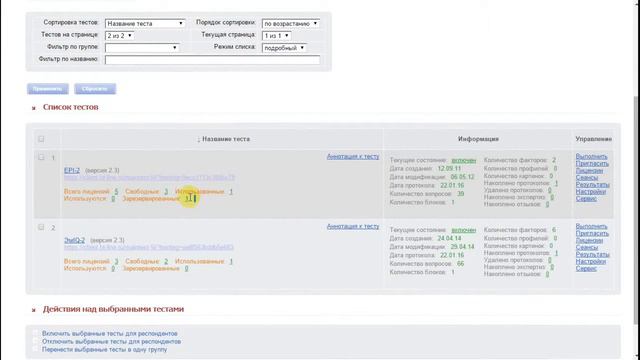Click ЭмIQ-2 Свободные value 2

pos(166,261)
